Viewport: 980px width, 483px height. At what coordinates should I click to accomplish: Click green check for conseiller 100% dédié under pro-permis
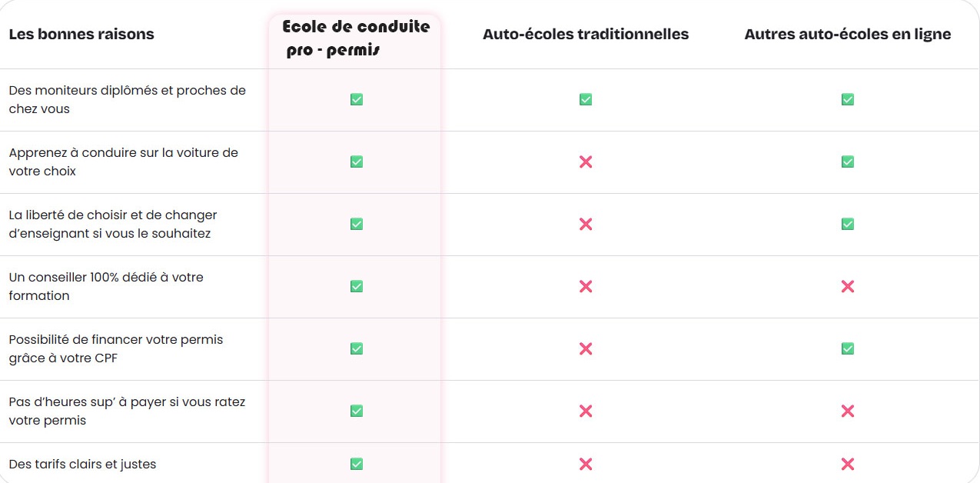pos(356,286)
